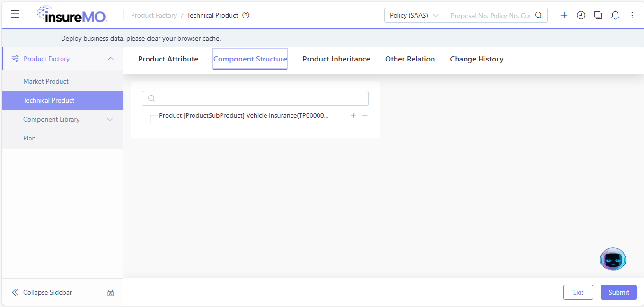The image size is (644, 307).
Task: Click the lock icon in sidebar footer
Action: click(110, 292)
